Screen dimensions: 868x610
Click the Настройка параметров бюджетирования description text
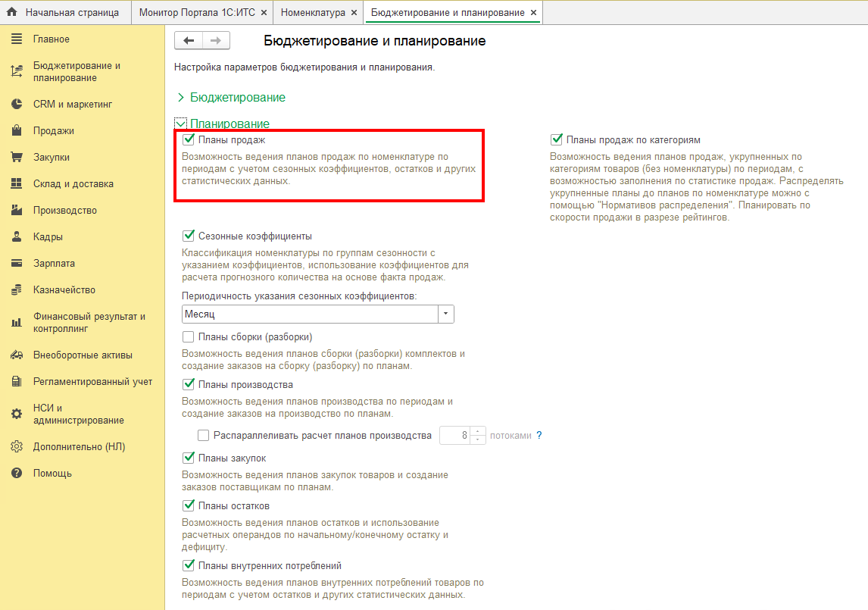(304, 67)
